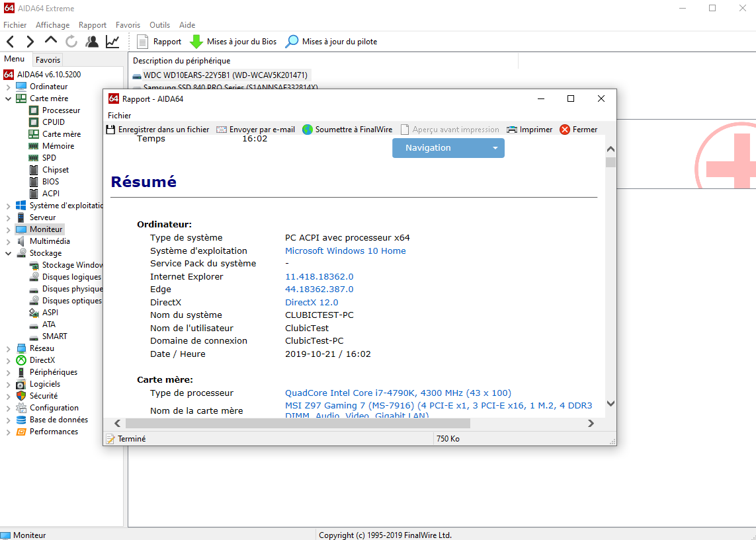
Task: Switch to the Favoris tab
Action: click(x=48, y=60)
